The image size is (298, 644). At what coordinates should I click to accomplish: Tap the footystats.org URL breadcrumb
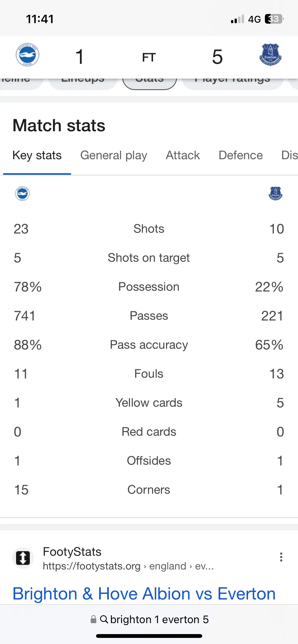point(128,566)
